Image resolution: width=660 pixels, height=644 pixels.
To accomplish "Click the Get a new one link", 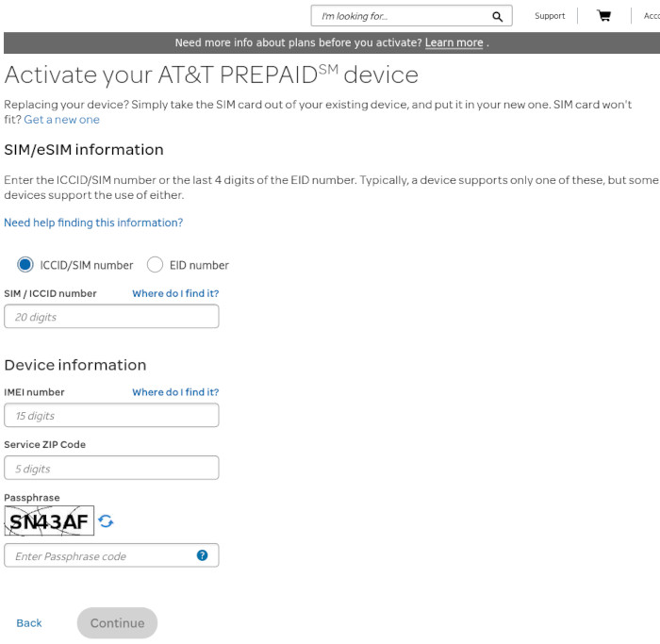I will click(61, 120).
